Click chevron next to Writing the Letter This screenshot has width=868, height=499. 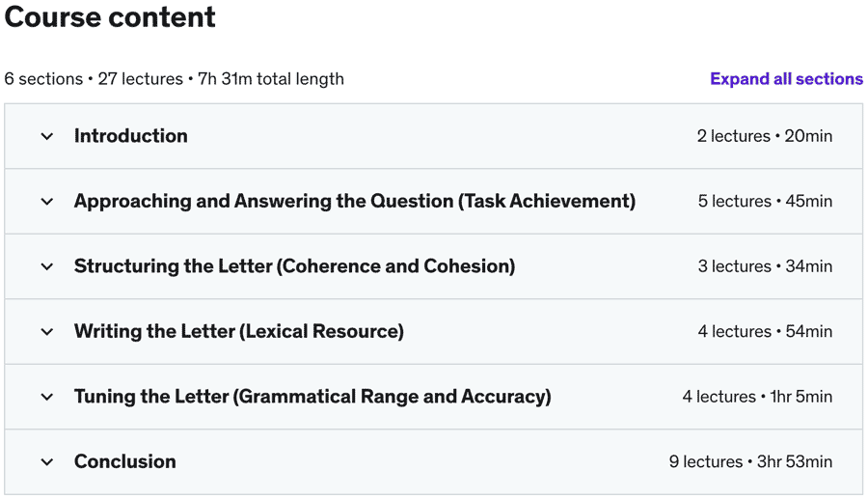pos(46,332)
